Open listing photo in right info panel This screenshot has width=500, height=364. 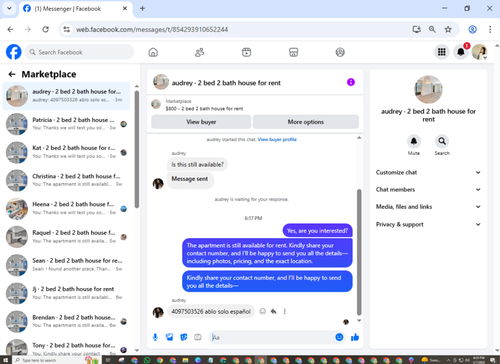pos(428,89)
